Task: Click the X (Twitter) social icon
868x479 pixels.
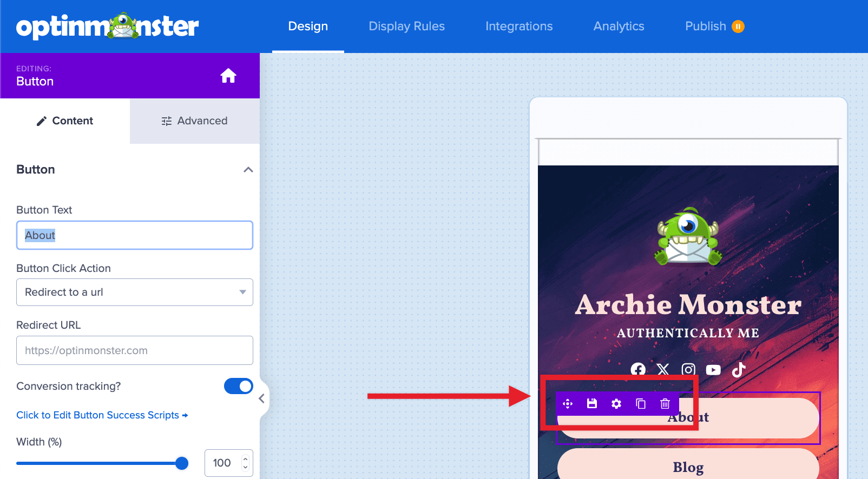Action: [663, 370]
